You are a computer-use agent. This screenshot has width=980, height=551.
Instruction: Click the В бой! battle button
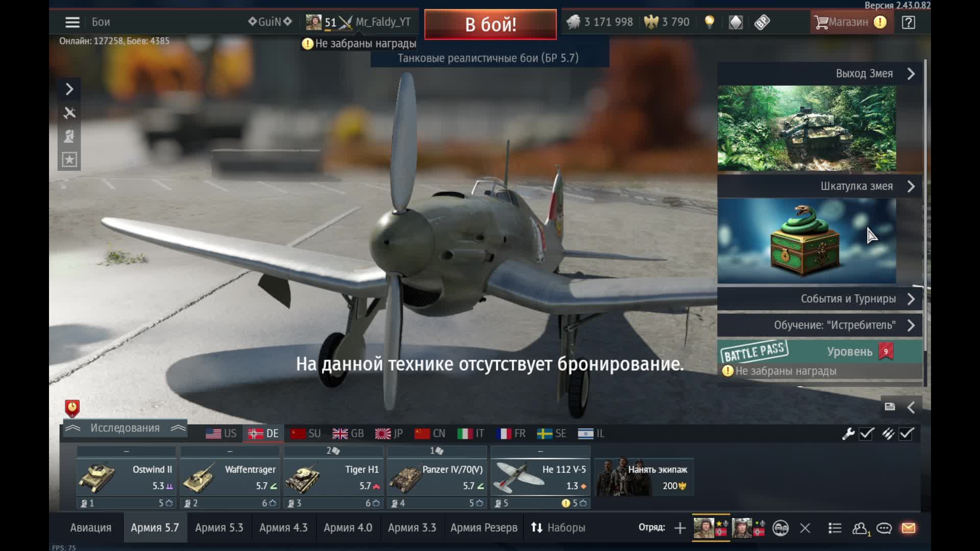click(491, 24)
